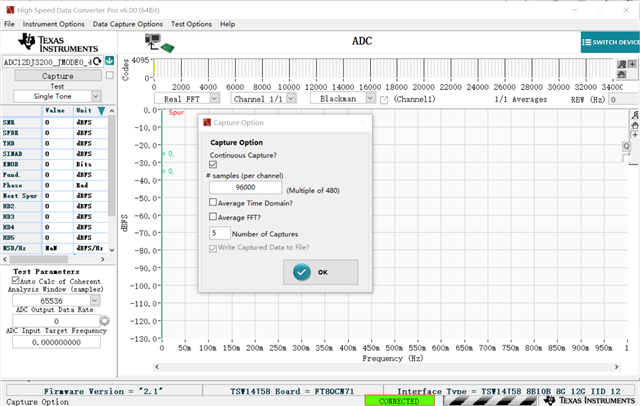Click the measurement table vertical scrollbar thumb
Image resolution: width=640 pixels, height=406 pixels.
[x=112, y=165]
